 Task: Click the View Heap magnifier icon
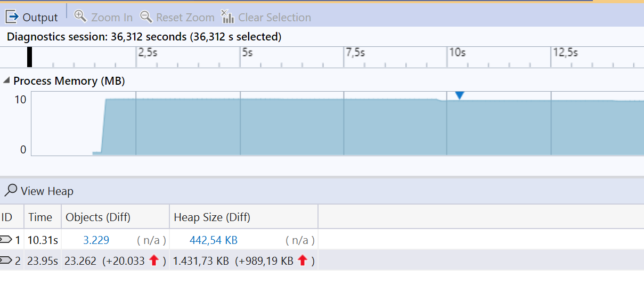coord(11,190)
